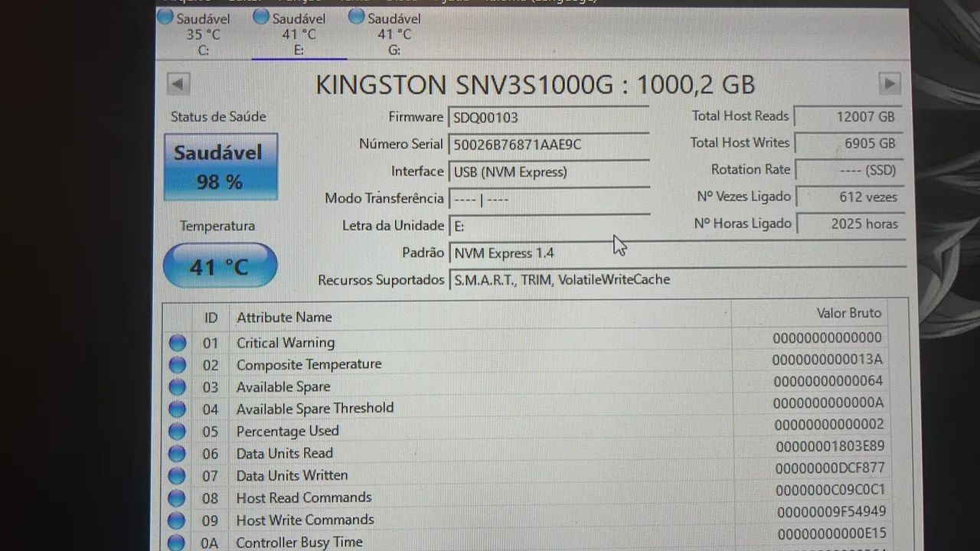Select the G: drive status tab

pos(394,34)
